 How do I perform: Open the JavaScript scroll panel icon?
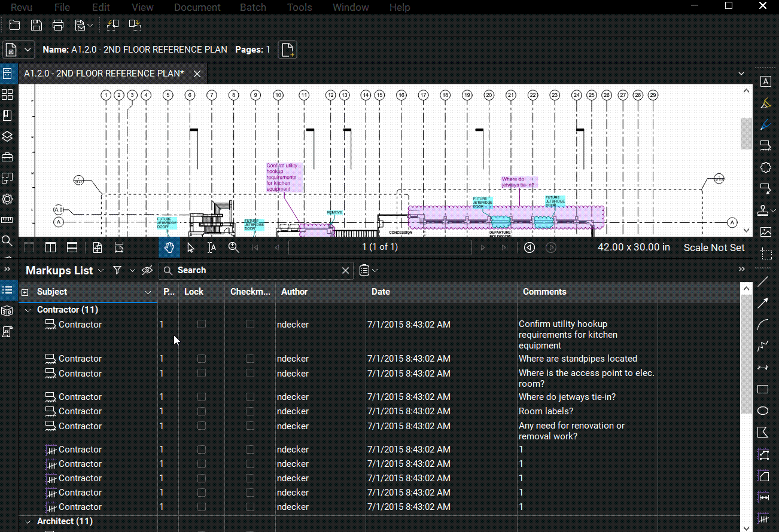pos(7,332)
